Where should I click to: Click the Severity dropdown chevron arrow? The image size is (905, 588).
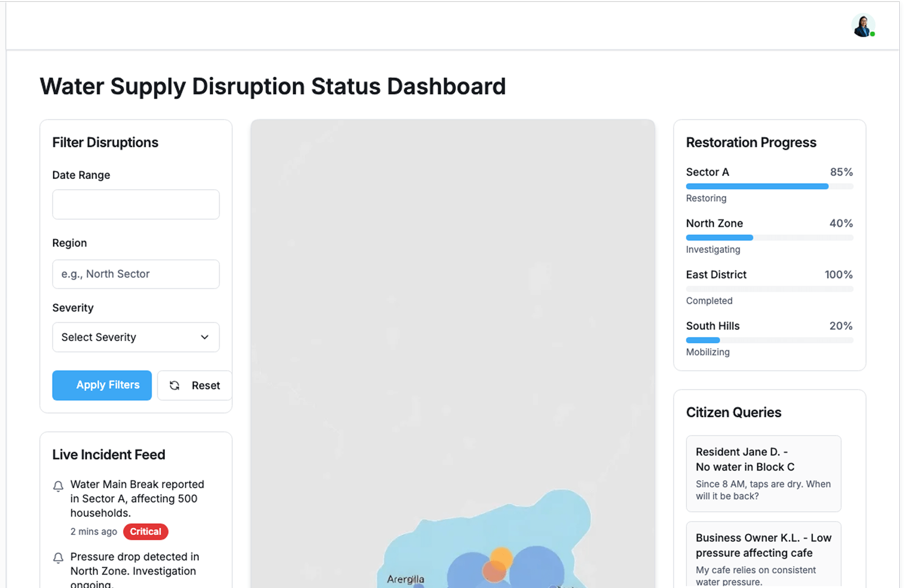[x=205, y=337]
